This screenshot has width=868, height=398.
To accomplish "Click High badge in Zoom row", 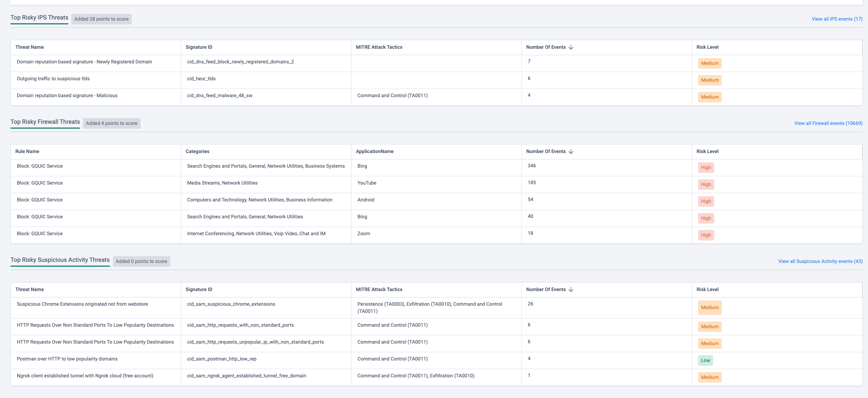I will coord(706,235).
